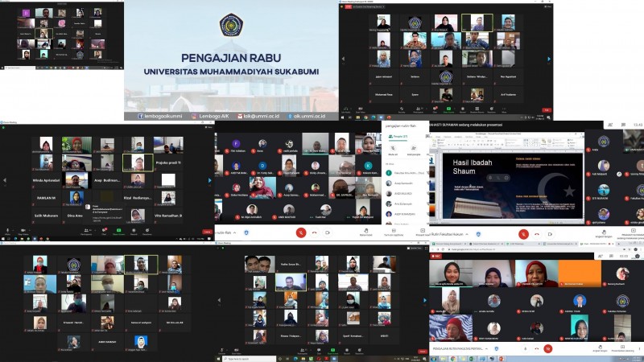Click Add people in Meet People panel
644x362 pixels.
pos(414,150)
